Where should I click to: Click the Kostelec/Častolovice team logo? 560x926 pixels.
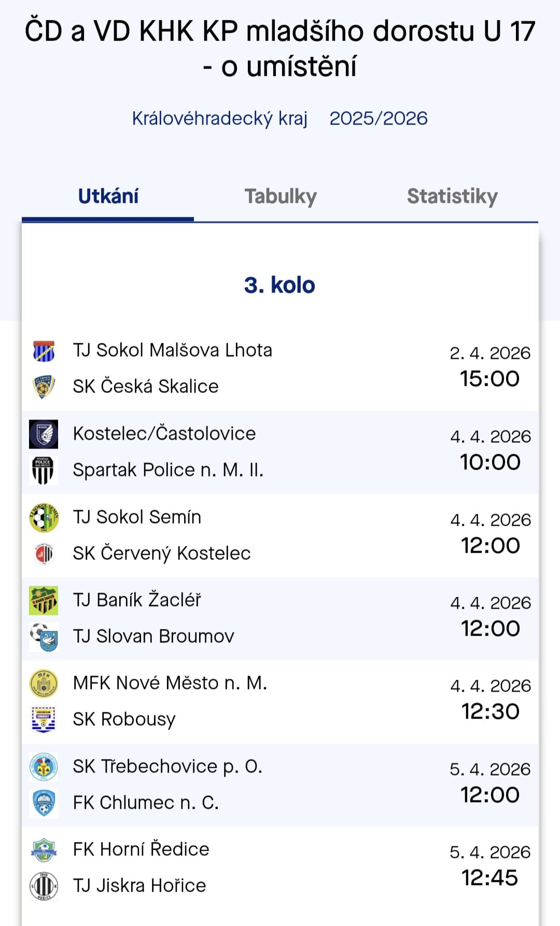44,434
